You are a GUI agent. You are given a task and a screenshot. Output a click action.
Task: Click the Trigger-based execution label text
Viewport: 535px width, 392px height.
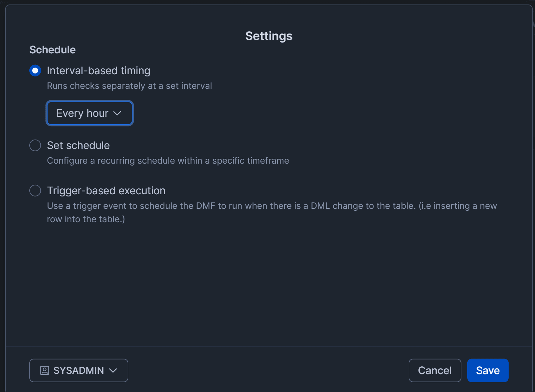pyautogui.click(x=106, y=191)
